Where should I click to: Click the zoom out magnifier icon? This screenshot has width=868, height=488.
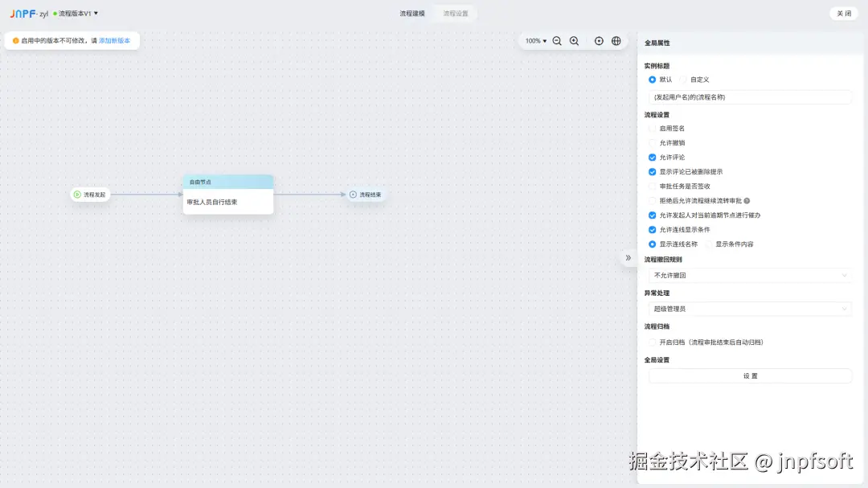[558, 40]
